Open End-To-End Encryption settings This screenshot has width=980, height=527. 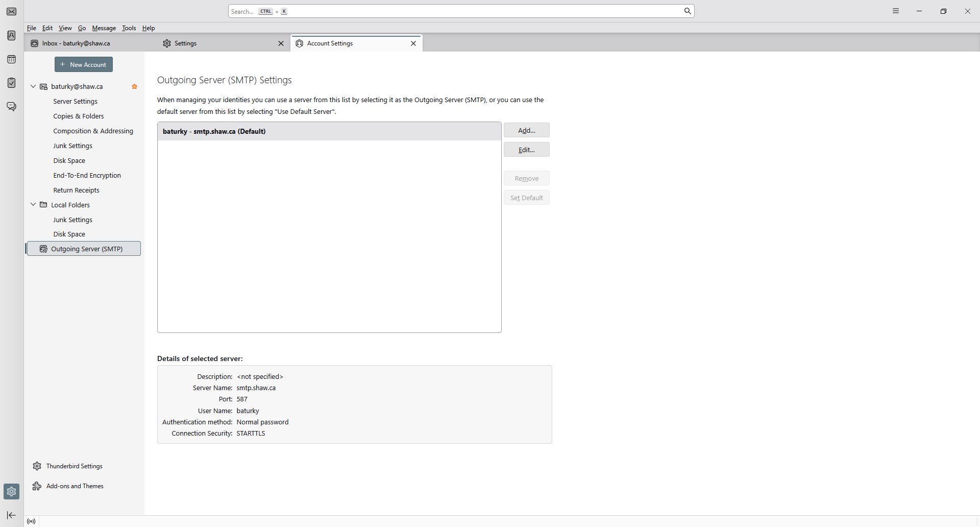(87, 176)
